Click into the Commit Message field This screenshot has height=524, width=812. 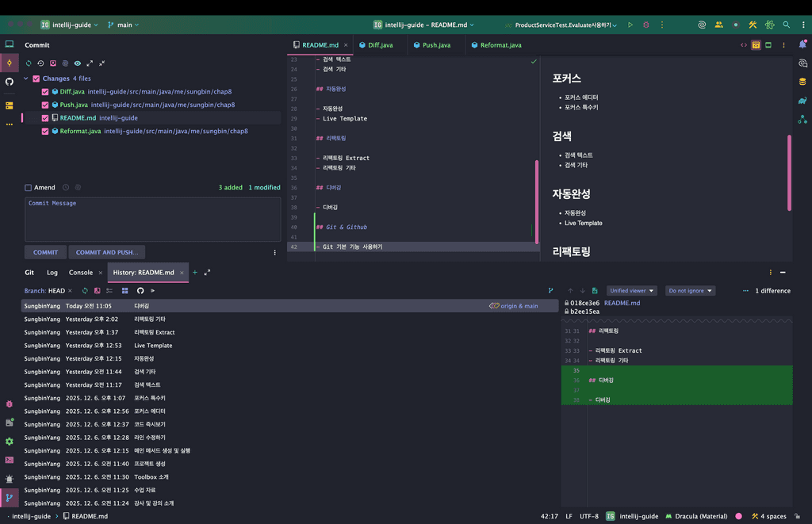pos(152,219)
